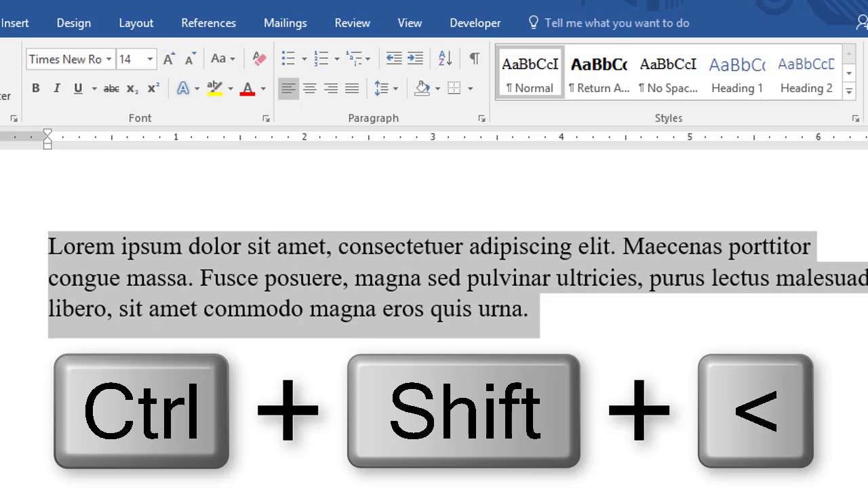
Task: Switch to the References tab
Action: coord(208,22)
